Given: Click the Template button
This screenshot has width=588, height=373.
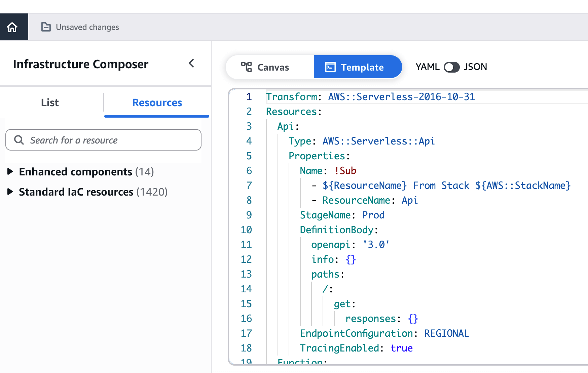Looking at the screenshot, I should coord(358,67).
